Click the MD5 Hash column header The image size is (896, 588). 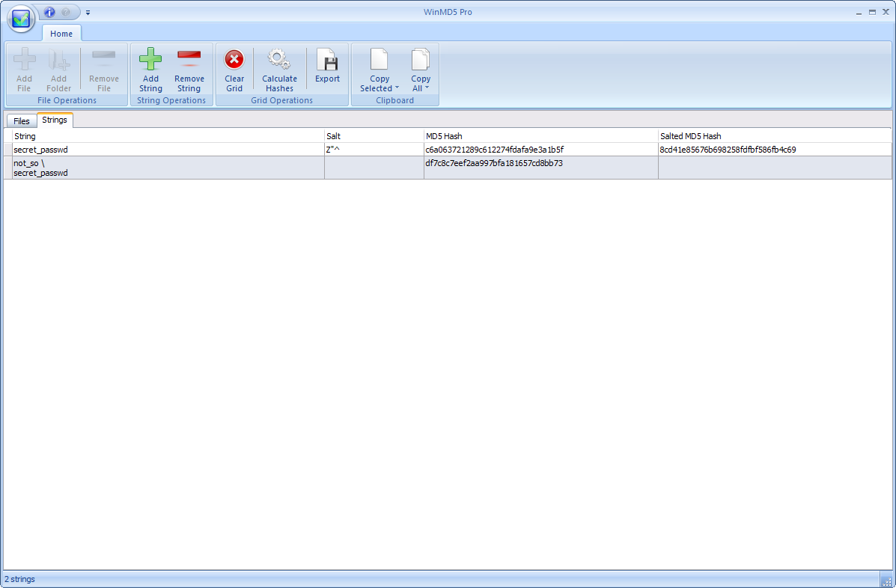click(x=541, y=136)
